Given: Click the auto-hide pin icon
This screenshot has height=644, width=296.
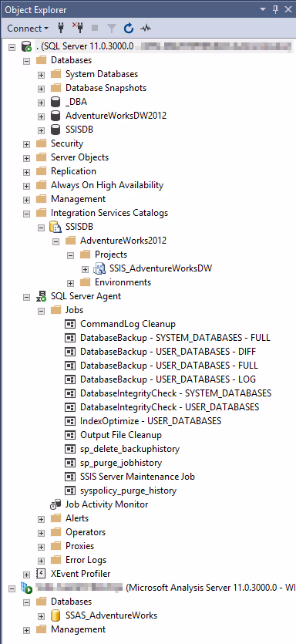Looking at the screenshot, I should click(275, 9).
